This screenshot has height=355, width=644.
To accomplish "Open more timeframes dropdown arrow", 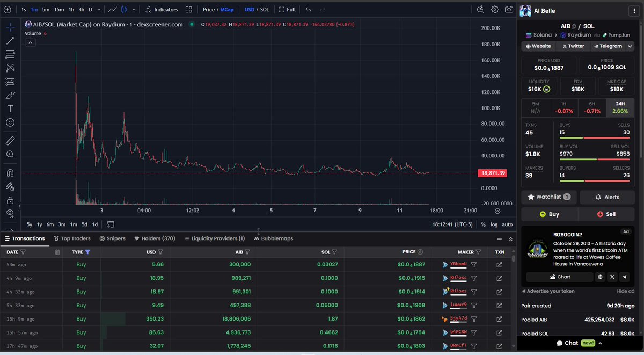I will coord(99,10).
